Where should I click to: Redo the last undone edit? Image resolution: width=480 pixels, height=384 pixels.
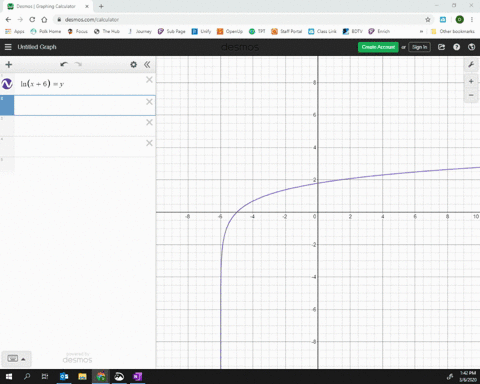pyautogui.click(x=78, y=64)
